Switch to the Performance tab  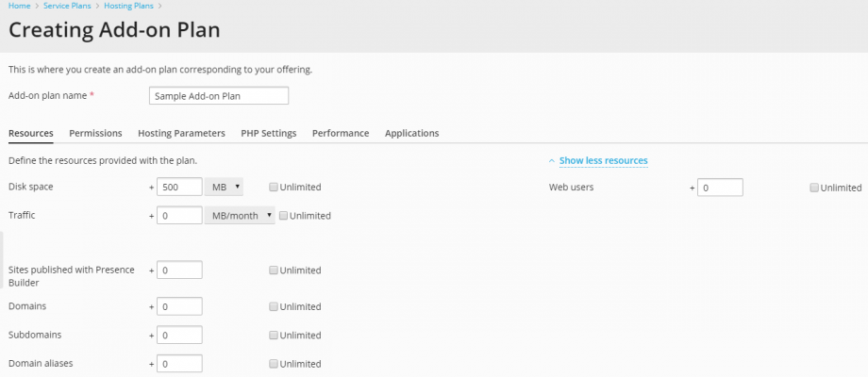coord(341,134)
